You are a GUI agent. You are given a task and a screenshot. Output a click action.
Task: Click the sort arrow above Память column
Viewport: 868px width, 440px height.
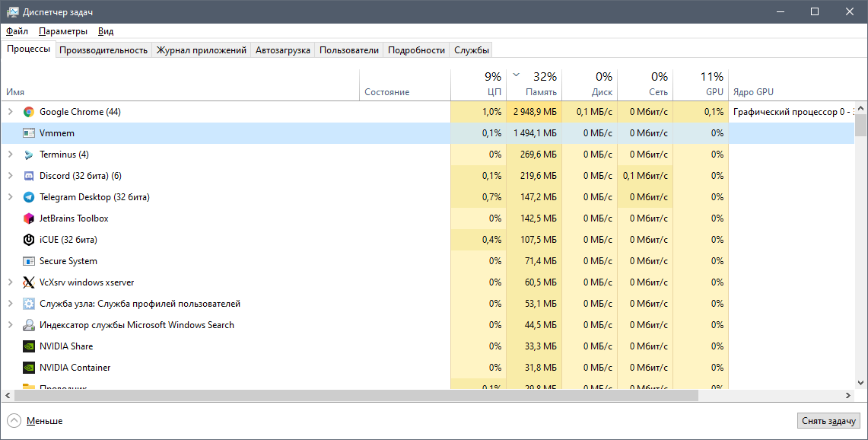(x=517, y=75)
